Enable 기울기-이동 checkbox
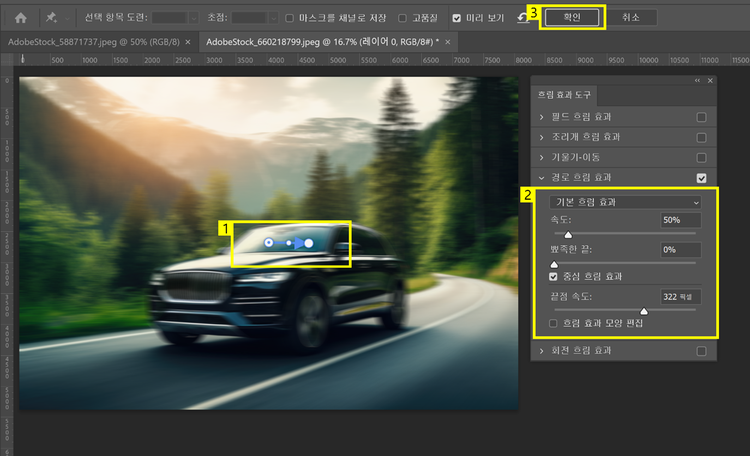The height and width of the screenshot is (456, 750). (x=701, y=157)
